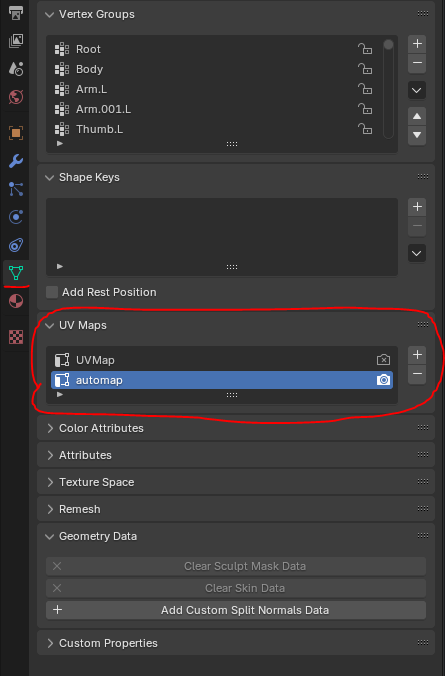Click the vertex groups list scrollbar
The image size is (445, 676).
click(388, 88)
